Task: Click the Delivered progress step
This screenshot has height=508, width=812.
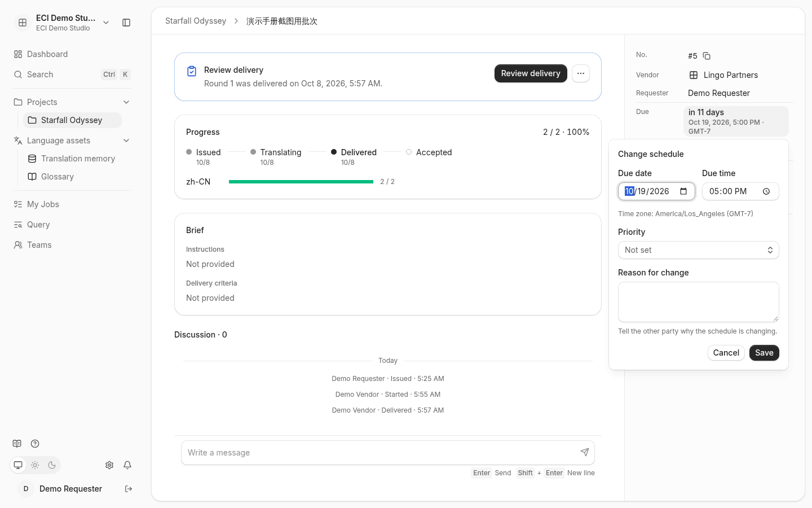Action: coord(354,156)
